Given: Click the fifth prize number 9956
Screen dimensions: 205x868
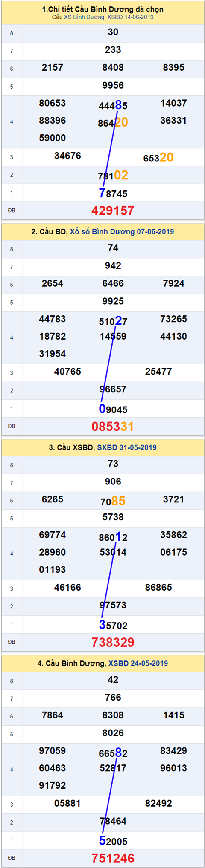Looking at the screenshot, I should pyautogui.click(x=113, y=86).
